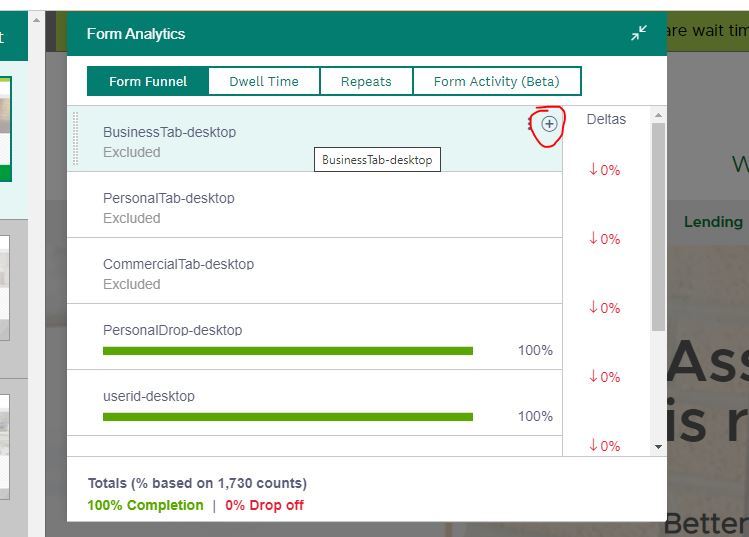This screenshot has height=537, width=749.
Task: Click the plus icon on BusinessTab-desktop row
Action: [x=549, y=124]
